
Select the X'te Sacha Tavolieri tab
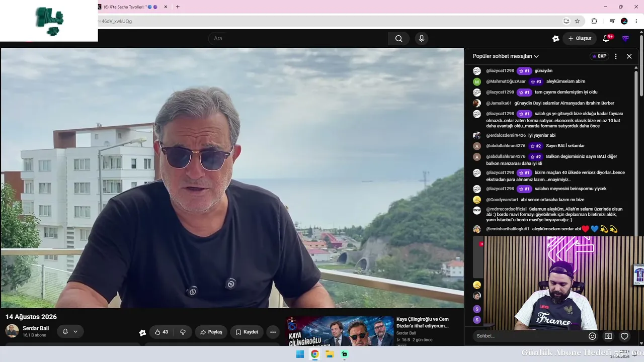132,7
